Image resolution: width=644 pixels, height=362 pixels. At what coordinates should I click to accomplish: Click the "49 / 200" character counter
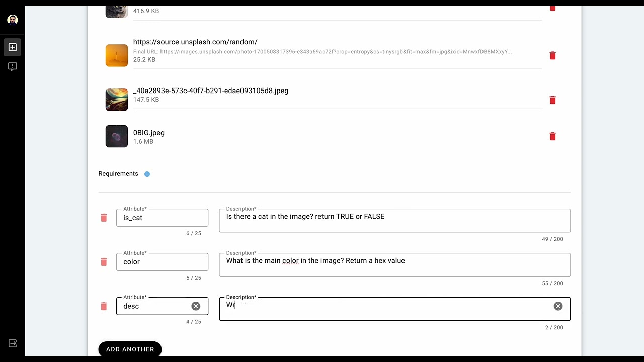coord(552,239)
